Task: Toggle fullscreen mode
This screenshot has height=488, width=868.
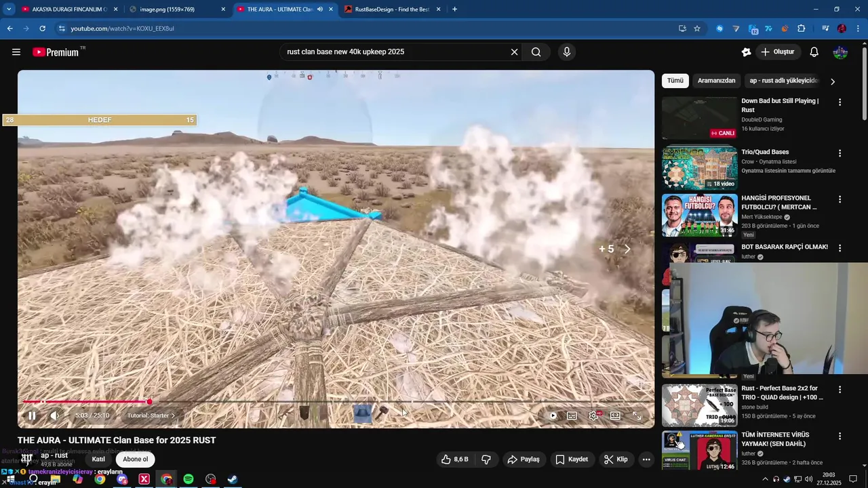Action: point(637,415)
